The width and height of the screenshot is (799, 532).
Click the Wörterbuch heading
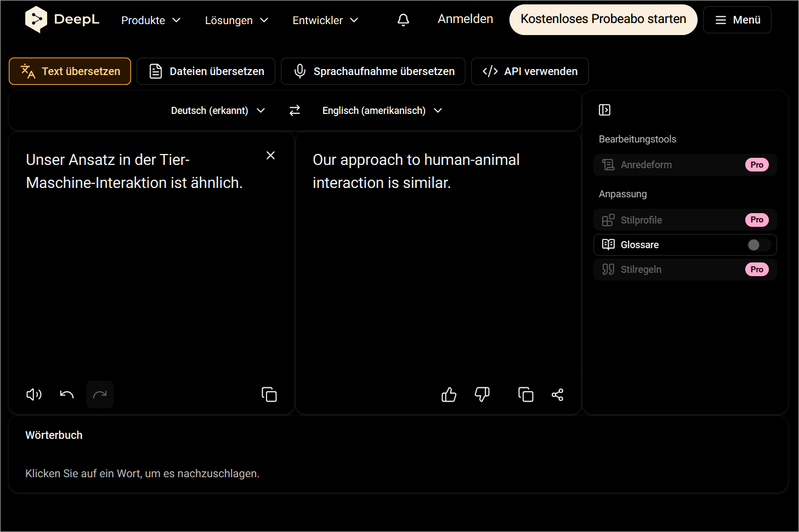pos(54,435)
